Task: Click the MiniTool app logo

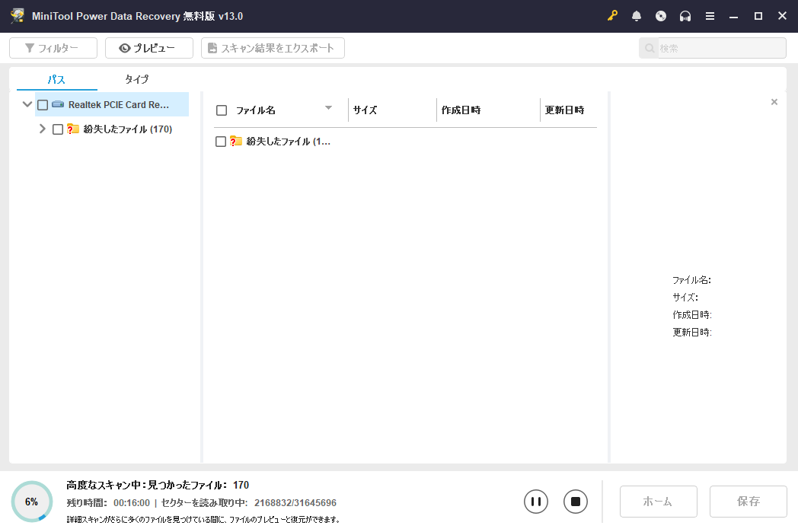Action: [18, 16]
